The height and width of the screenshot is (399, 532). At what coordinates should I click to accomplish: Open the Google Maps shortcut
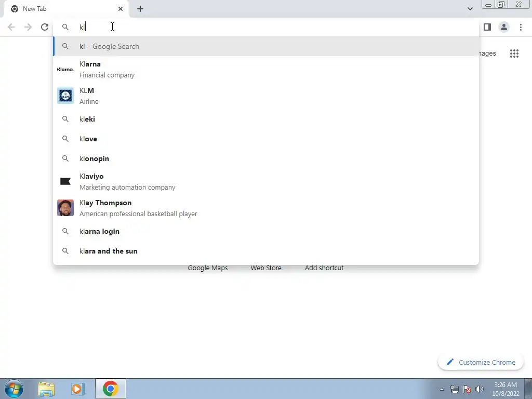(x=208, y=268)
